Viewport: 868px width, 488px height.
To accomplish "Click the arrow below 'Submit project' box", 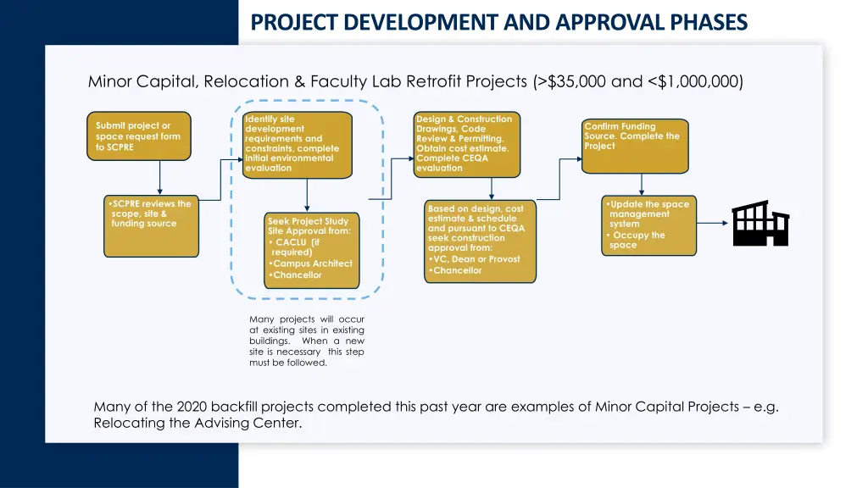I will 161,178.
